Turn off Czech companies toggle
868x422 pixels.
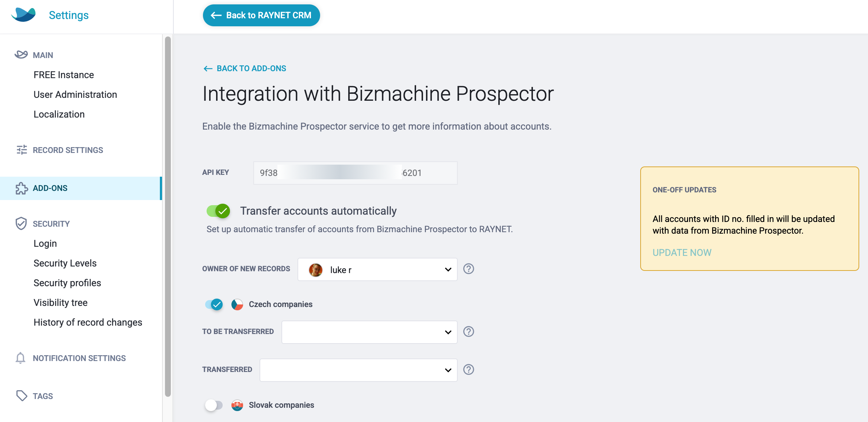(x=214, y=304)
